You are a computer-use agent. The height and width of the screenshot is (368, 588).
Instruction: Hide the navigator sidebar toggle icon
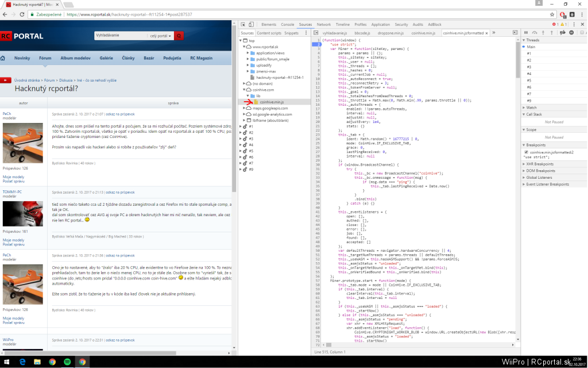[316, 33]
